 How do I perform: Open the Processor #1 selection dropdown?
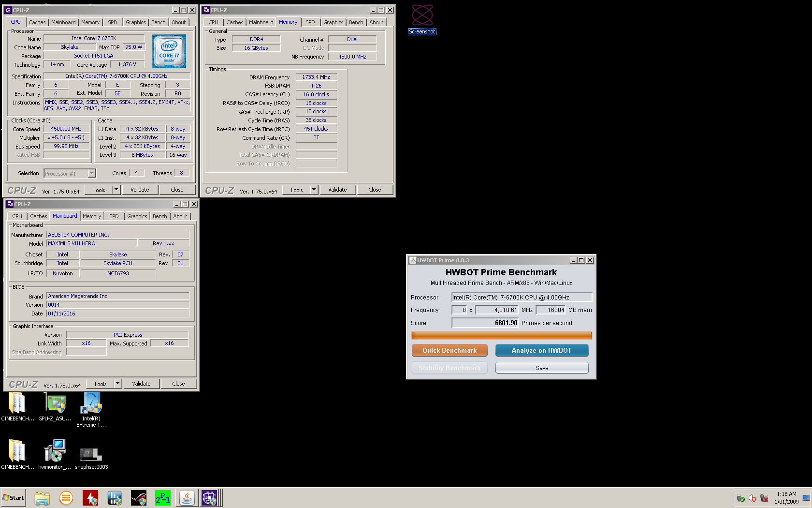[91, 173]
